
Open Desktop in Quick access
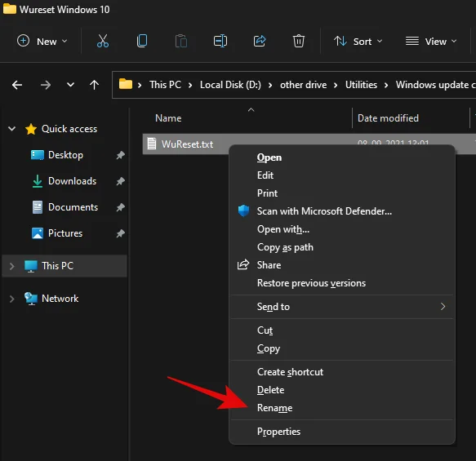click(65, 155)
